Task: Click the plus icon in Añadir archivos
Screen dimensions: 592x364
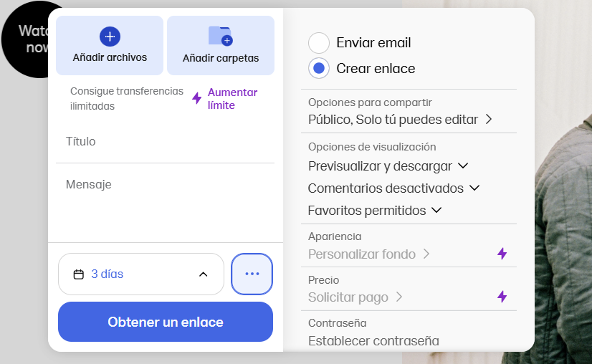Action: pyautogui.click(x=110, y=37)
